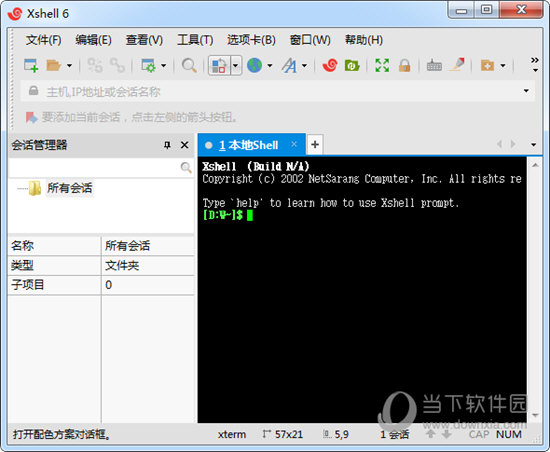550x452 pixels.
Task: Open the 帮助(H) menu
Action: point(364,40)
